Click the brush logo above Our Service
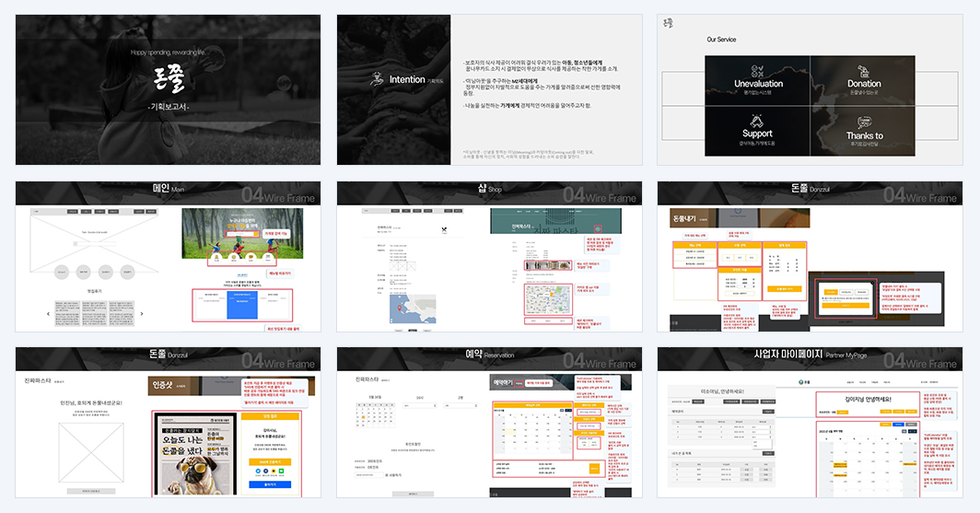Image resolution: width=980 pixels, height=513 pixels. 668,24
